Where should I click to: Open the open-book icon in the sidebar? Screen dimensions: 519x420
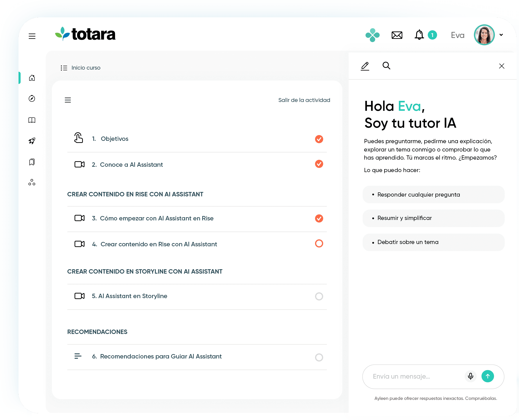coord(32,120)
